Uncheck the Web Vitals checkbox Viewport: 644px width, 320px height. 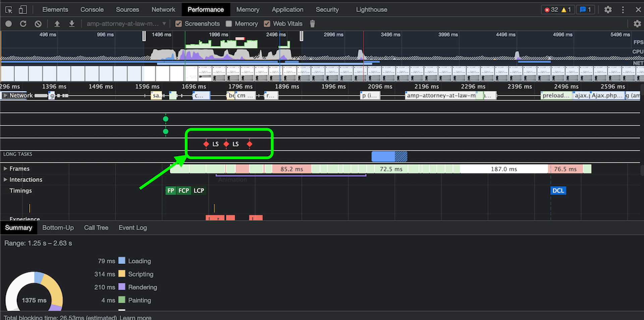[267, 24]
